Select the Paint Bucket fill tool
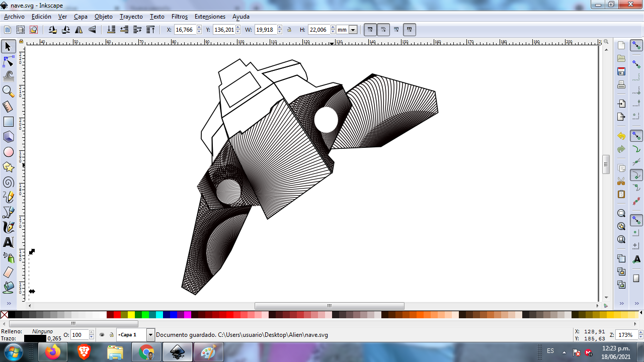This screenshot has width=644, height=362. coord(8,288)
